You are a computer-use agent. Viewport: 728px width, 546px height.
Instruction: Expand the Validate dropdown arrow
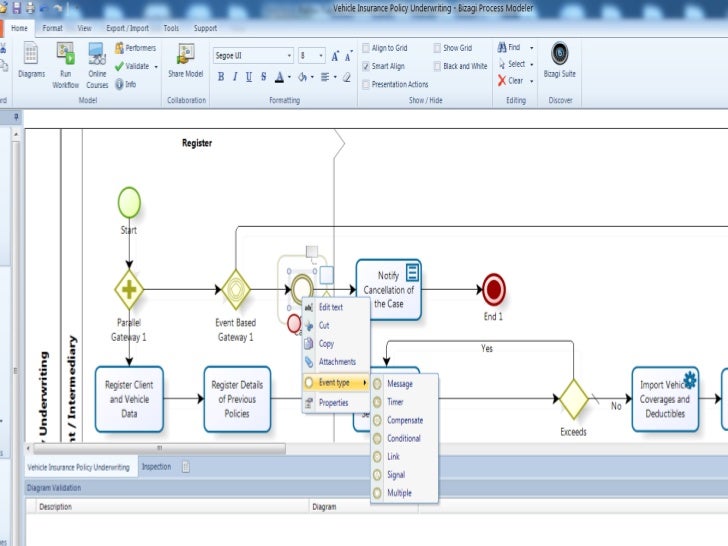(x=156, y=67)
